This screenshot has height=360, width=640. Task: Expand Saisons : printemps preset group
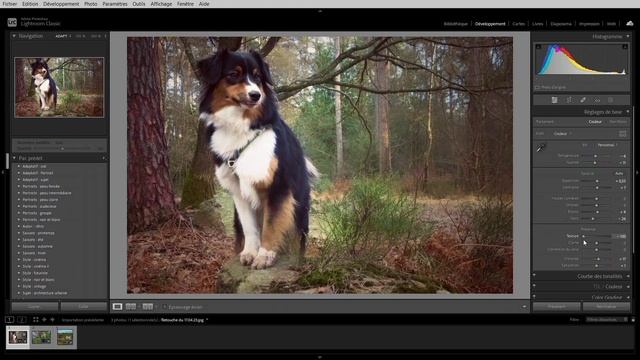click(x=19, y=233)
